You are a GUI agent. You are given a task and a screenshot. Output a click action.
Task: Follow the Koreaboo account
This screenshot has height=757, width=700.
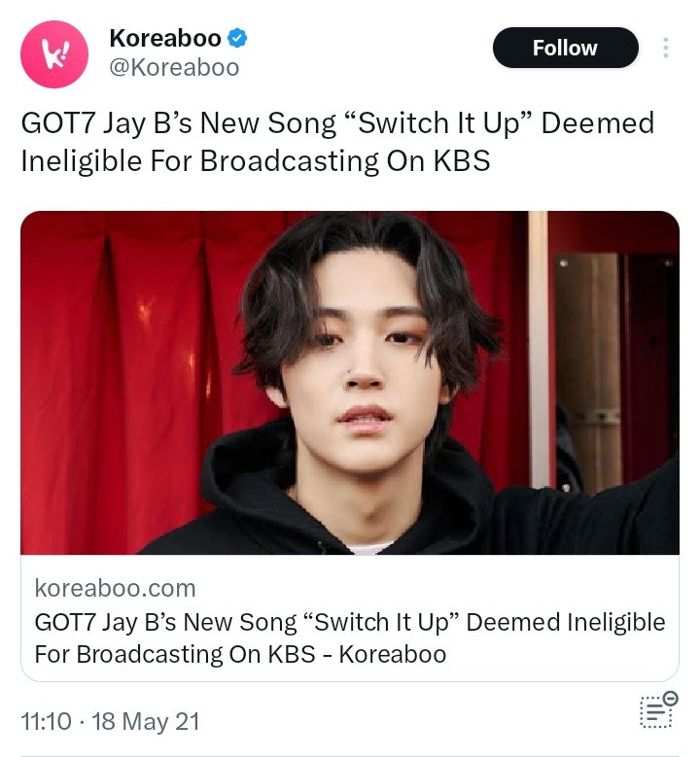click(x=565, y=48)
